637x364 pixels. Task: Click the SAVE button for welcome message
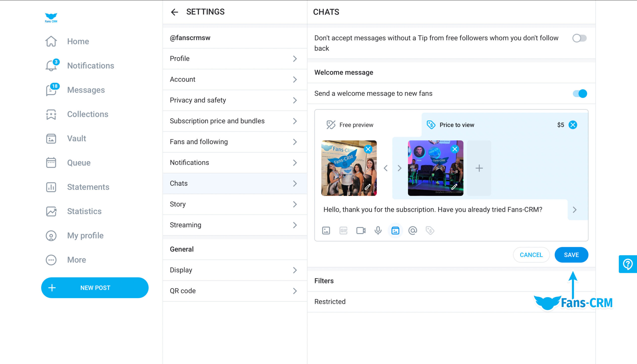pyautogui.click(x=571, y=255)
